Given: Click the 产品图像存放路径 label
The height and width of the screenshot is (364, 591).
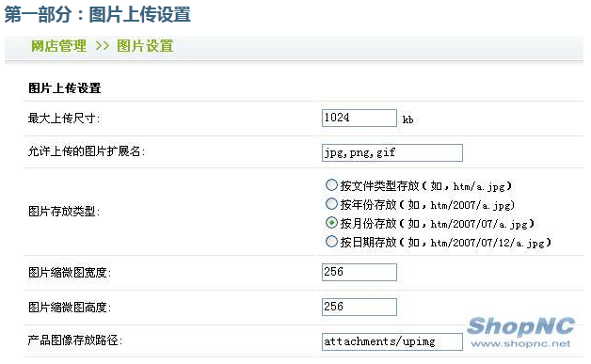Looking at the screenshot, I should [75, 340].
